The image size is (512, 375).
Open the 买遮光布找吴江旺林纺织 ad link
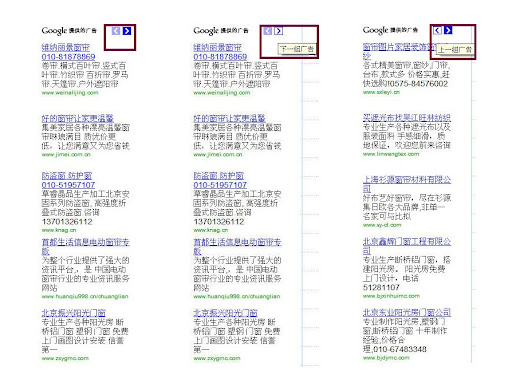pos(407,118)
